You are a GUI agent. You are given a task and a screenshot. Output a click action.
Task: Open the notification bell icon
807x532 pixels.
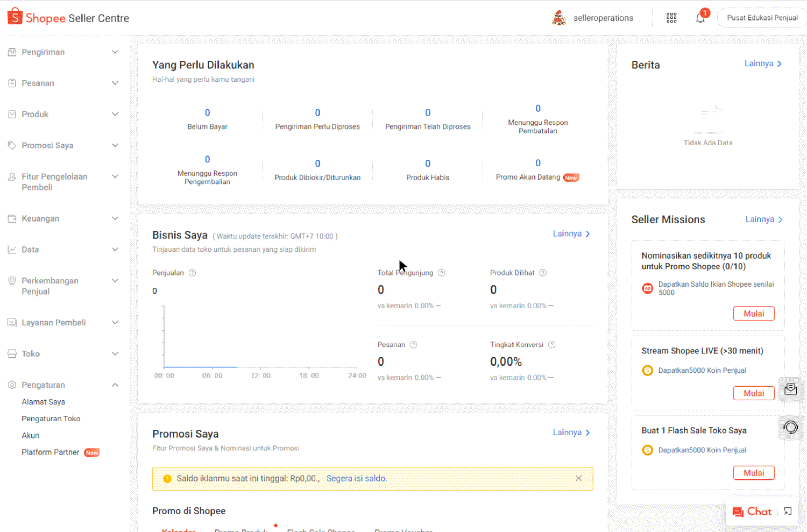(700, 18)
